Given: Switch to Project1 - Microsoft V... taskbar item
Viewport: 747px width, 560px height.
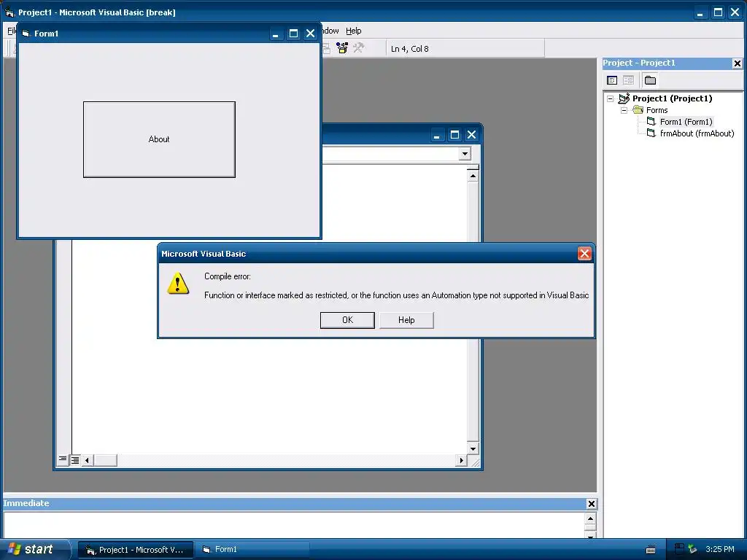Looking at the screenshot, I should click(x=136, y=550).
